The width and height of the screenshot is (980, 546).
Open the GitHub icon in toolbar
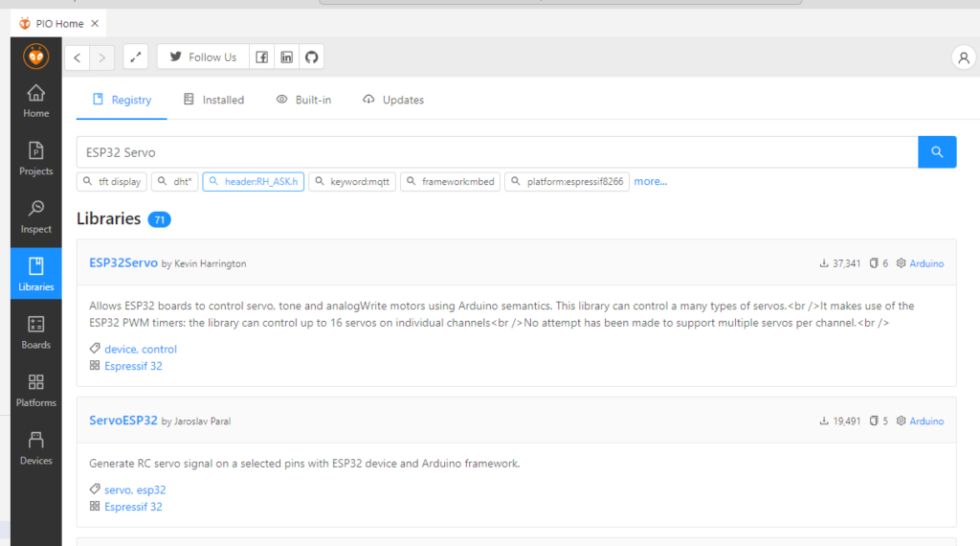[311, 57]
